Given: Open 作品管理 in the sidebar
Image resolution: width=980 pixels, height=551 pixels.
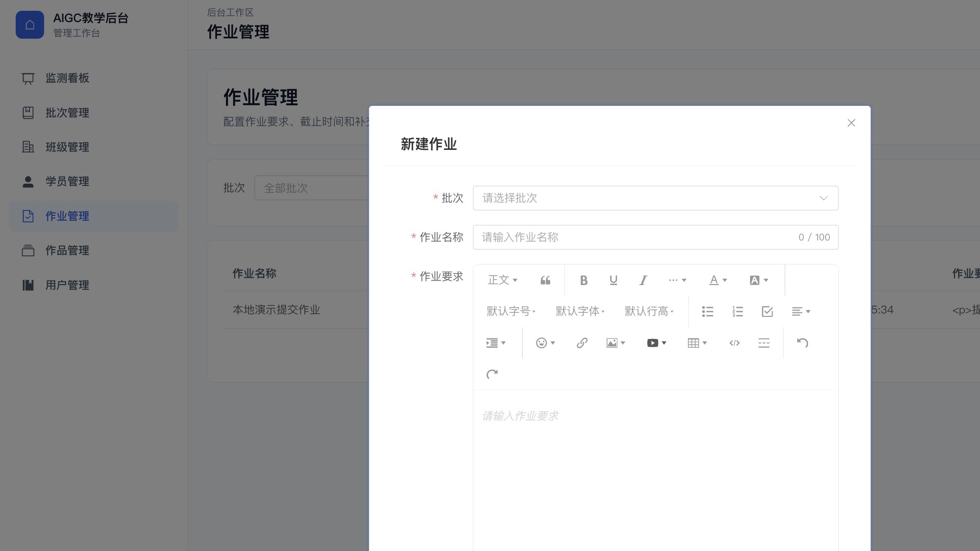Looking at the screenshot, I should [94, 251].
